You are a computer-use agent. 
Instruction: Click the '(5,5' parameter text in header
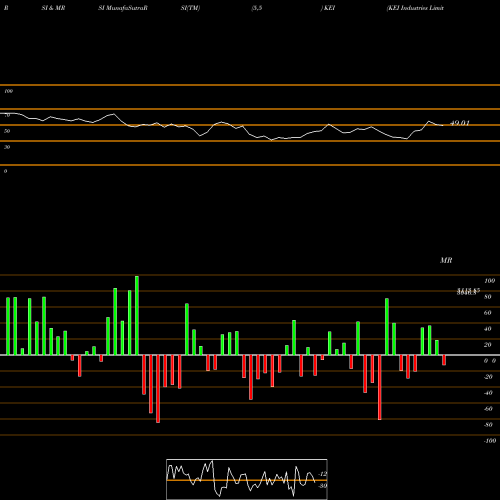[x=257, y=8]
